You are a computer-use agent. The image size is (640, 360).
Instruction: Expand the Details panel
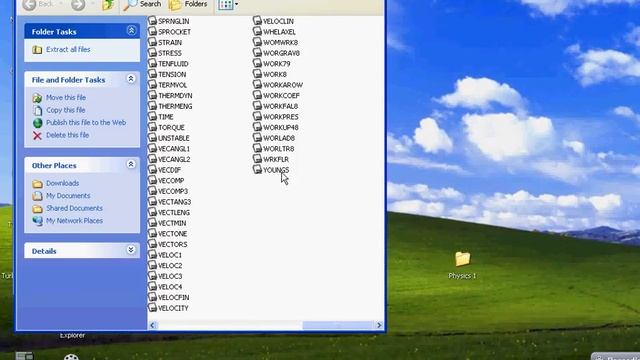(x=131, y=250)
